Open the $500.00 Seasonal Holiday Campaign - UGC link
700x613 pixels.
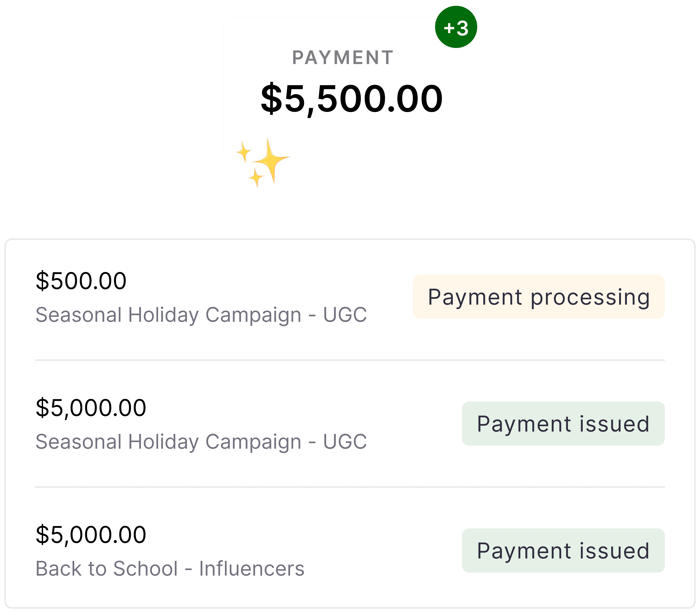[201, 315]
